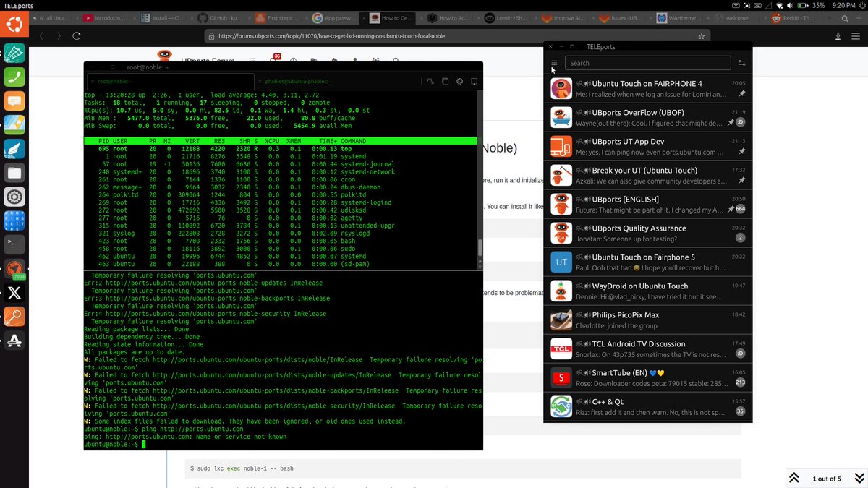The height and width of the screenshot is (488, 868).
Task: Click terminal keyboard/panel icon at far right
Action: click(x=473, y=82)
